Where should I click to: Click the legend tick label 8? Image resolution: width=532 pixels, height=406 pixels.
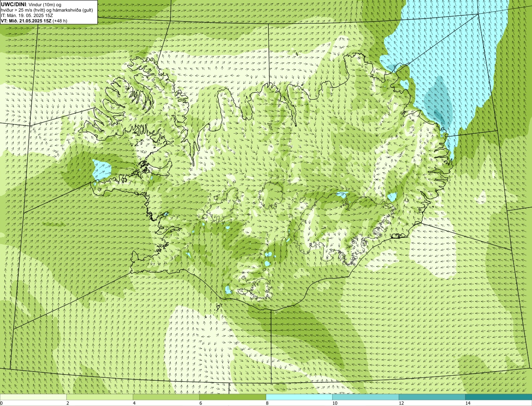(267, 403)
